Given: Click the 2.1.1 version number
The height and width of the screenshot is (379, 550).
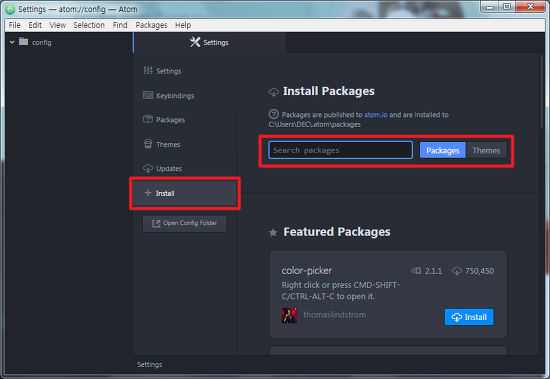Looking at the screenshot, I should tap(434, 271).
